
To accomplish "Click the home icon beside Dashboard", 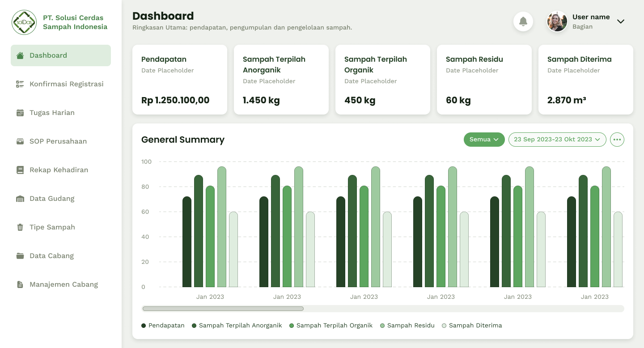I will point(20,55).
